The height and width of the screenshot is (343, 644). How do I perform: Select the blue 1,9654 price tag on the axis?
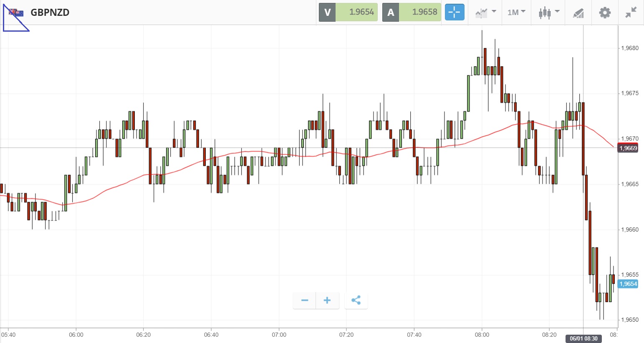628,284
